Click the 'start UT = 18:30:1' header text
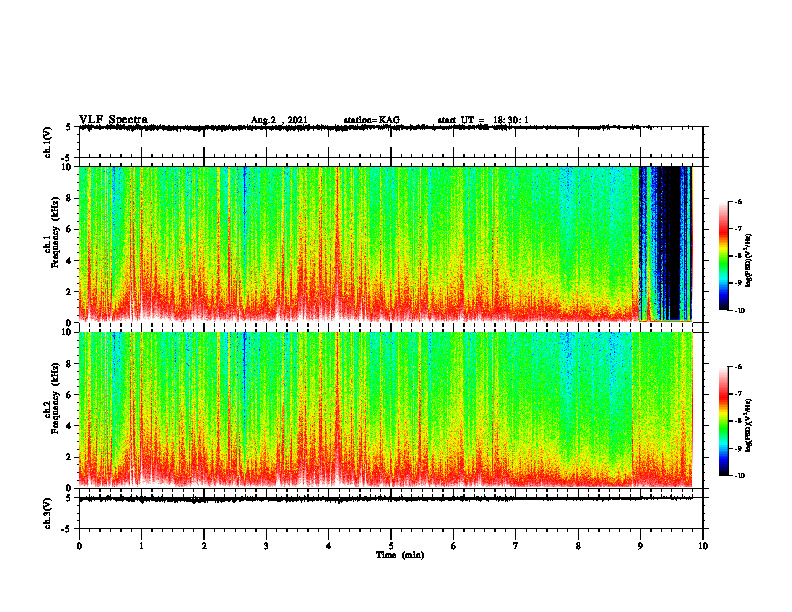Screen dimensions: 792x612 point(483,120)
